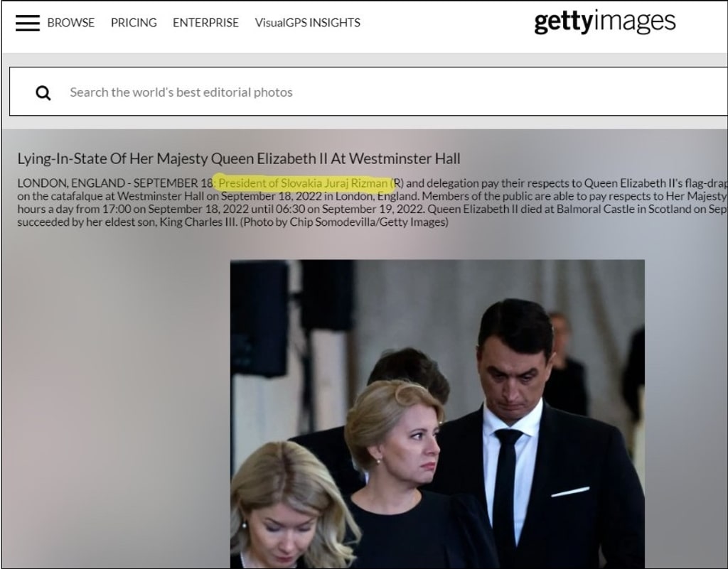The width and height of the screenshot is (728, 569).
Task: Go to the PRICING page
Action: 134,23
